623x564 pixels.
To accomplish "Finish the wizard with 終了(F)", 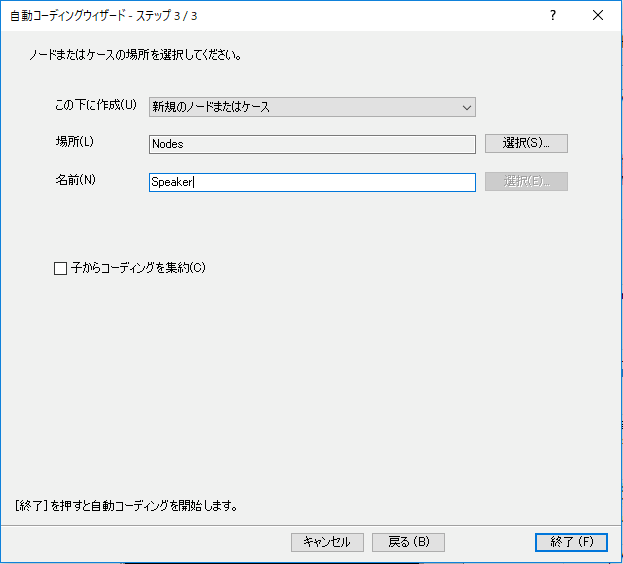I will point(571,542).
